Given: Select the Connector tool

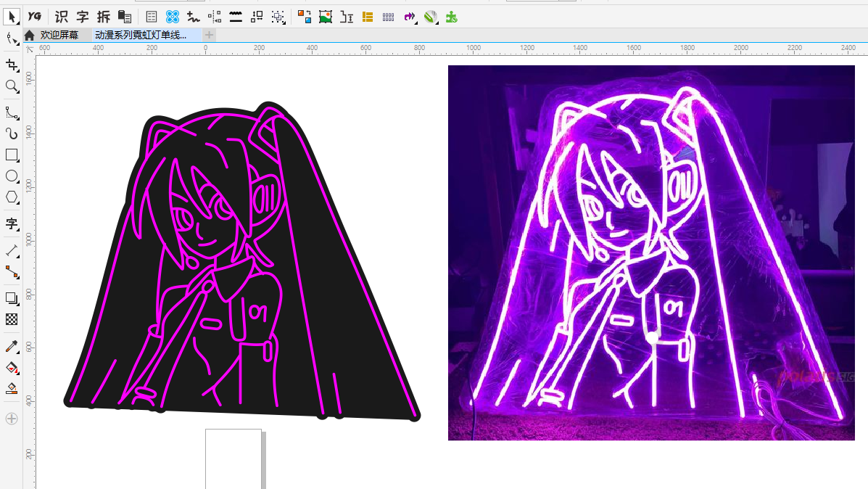Looking at the screenshot, I should (12, 272).
